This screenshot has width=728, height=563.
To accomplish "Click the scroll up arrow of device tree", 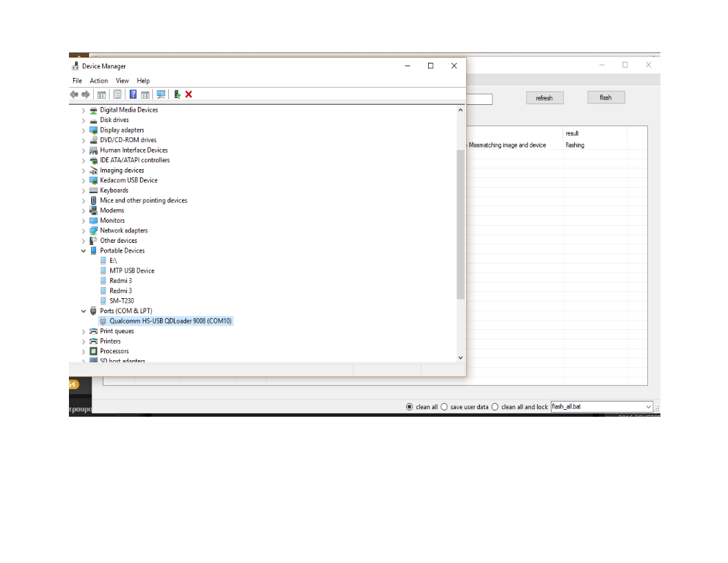I will click(460, 110).
